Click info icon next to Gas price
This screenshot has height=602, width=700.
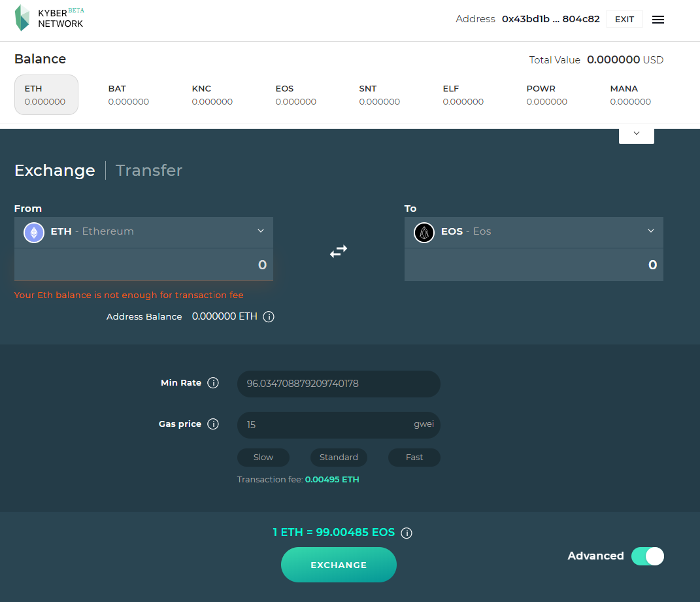tap(213, 424)
